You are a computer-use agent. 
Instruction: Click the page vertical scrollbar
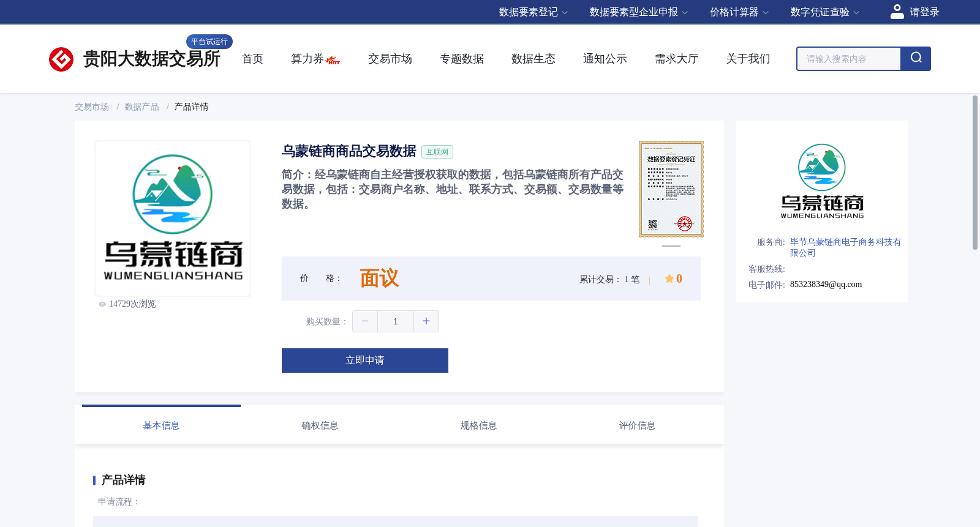tap(975, 173)
